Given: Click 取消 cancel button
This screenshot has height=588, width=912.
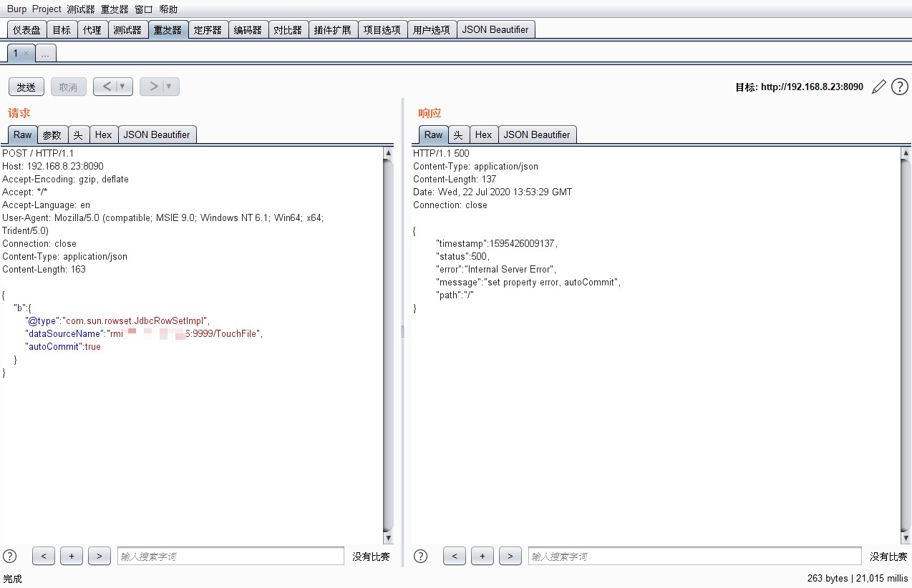Looking at the screenshot, I should (69, 87).
